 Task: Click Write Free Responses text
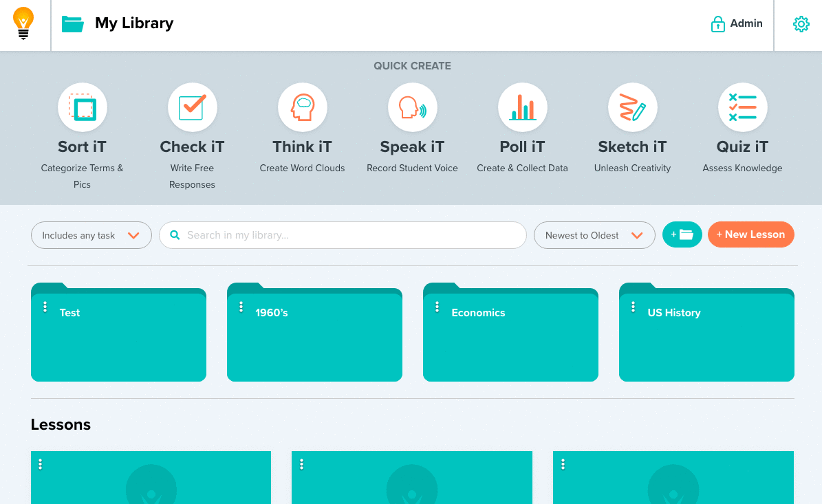(x=193, y=176)
